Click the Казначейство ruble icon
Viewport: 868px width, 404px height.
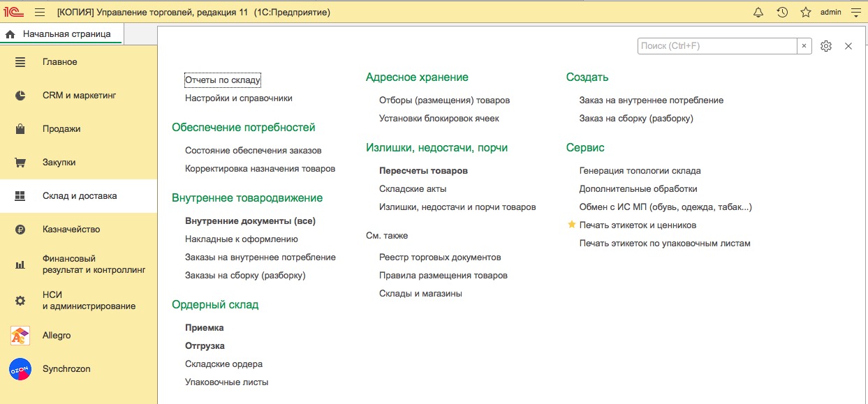click(x=20, y=230)
